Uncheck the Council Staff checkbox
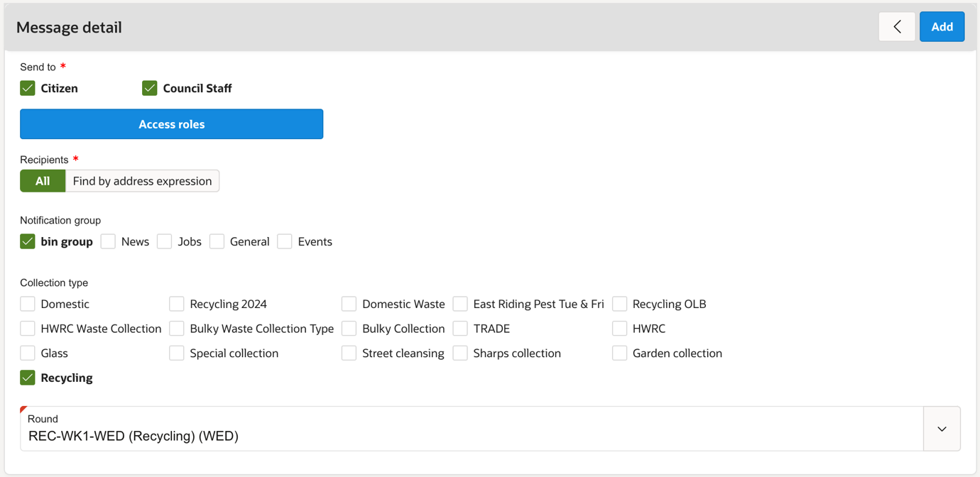980x477 pixels. [150, 88]
